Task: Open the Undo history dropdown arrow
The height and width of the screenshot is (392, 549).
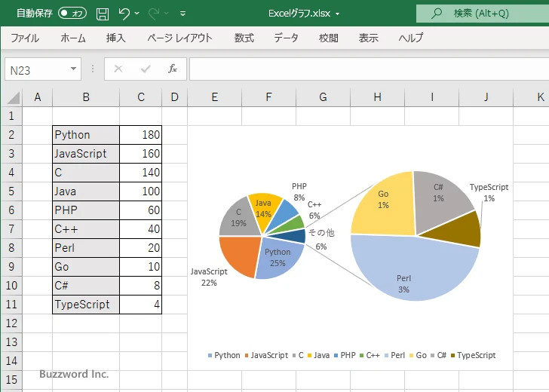Action: pos(137,14)
